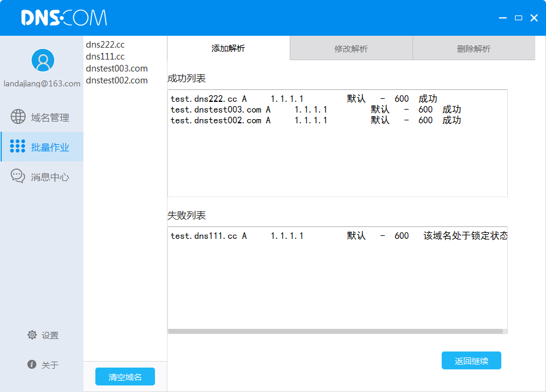Viewport: 546px width, 392px height.
Task: Click the dotted grid icon for 批量作业
Action: click(17, 146)
